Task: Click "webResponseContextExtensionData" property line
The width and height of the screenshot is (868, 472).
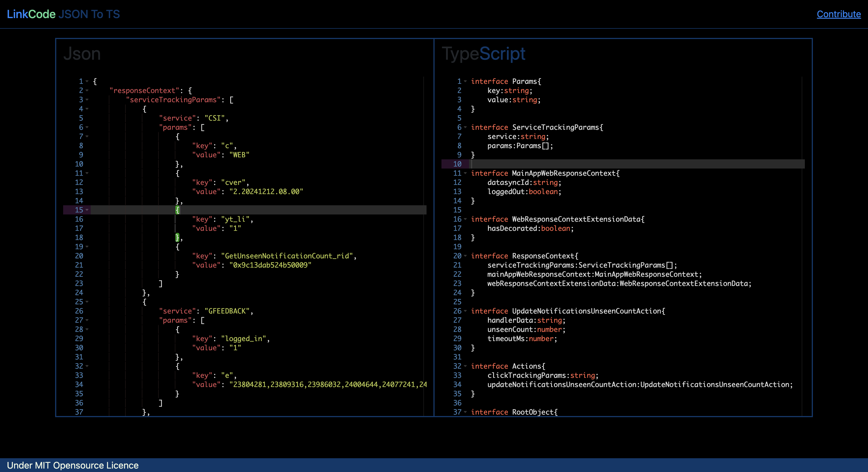Action: [x=619, y=284]
